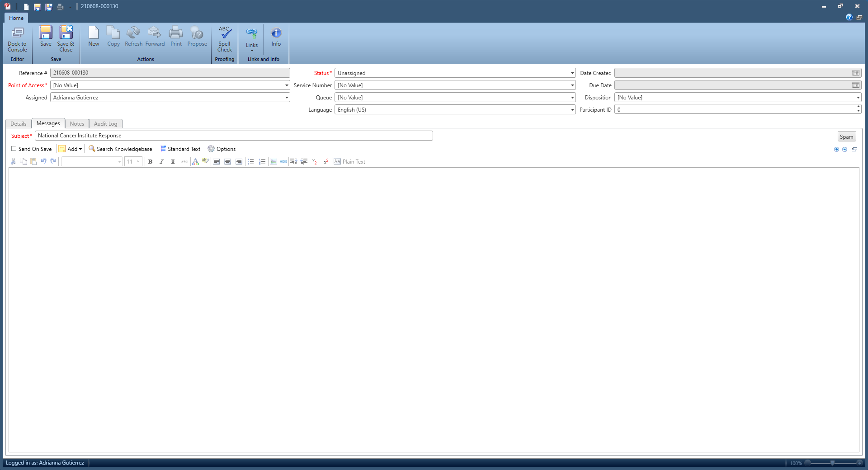868x470 pixels.
Task: Click the Spam button
Action: point(846,137)
